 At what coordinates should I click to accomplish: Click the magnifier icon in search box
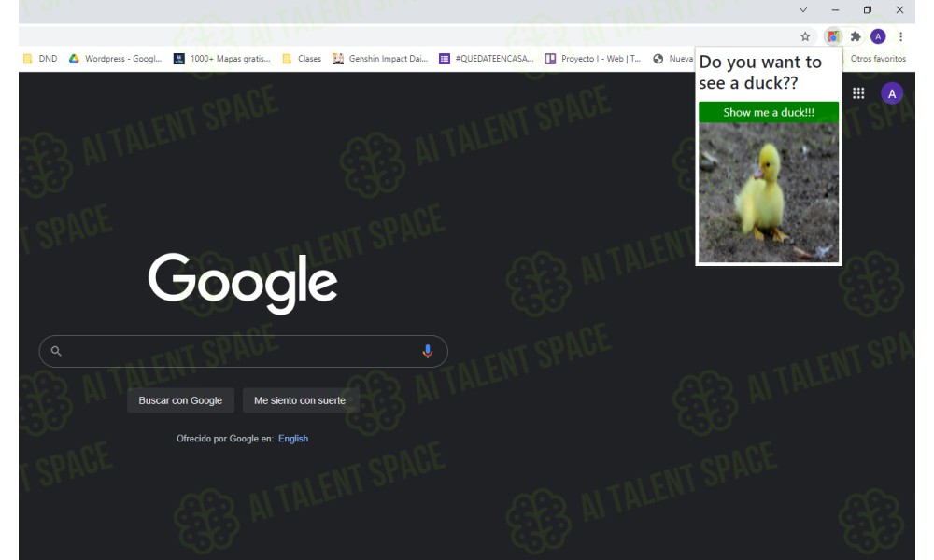tap(56, 351)
